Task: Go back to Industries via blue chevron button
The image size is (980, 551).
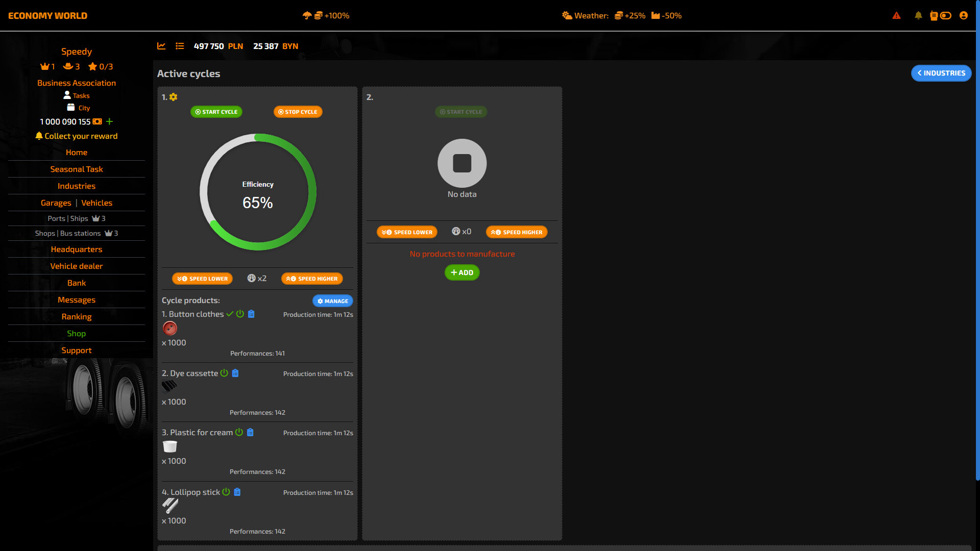Action: click(941, 73)
